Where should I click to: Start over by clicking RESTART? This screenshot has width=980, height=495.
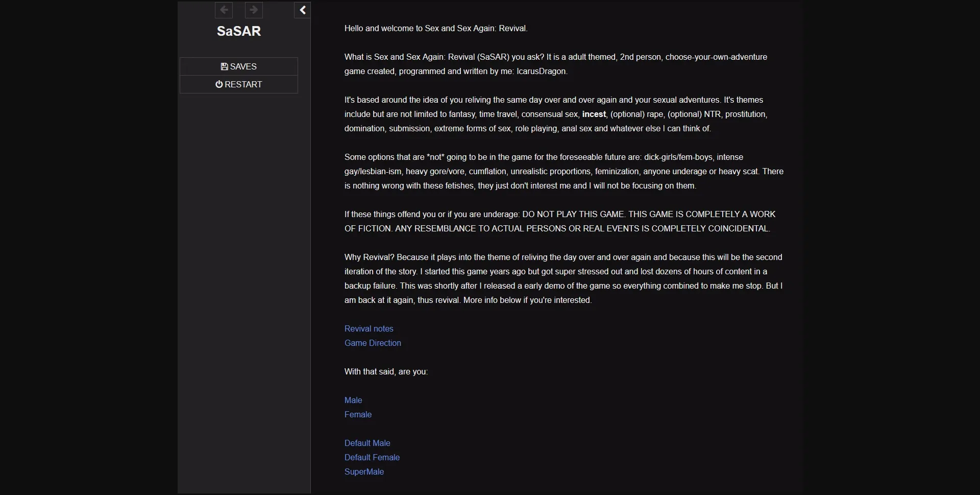[x=239, y=84]
